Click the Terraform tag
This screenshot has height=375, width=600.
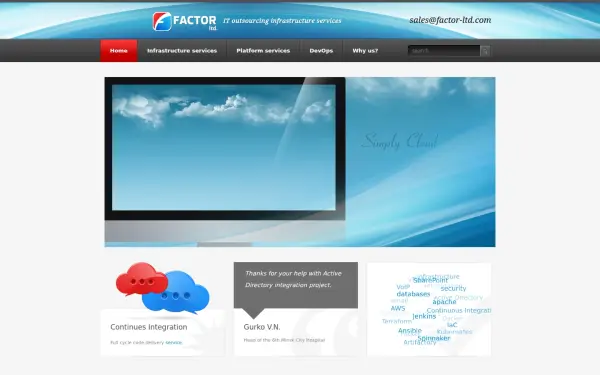point(397,321)
